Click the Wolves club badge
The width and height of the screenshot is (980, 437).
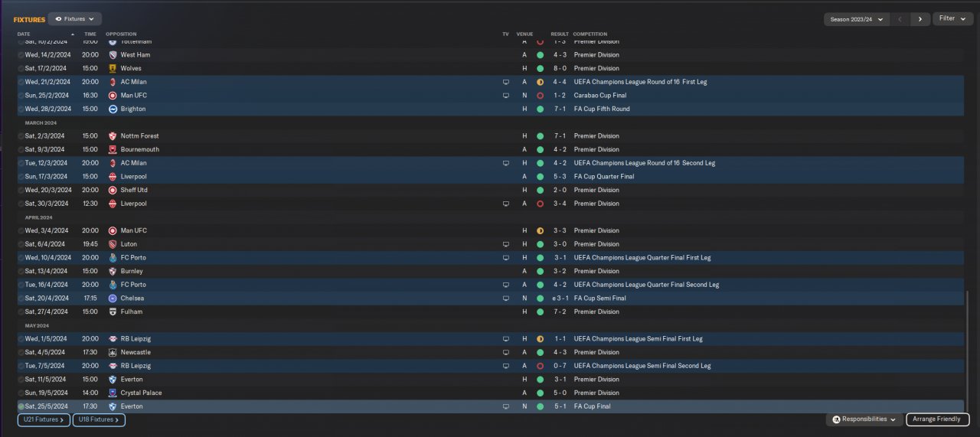[x=113, y=69]
